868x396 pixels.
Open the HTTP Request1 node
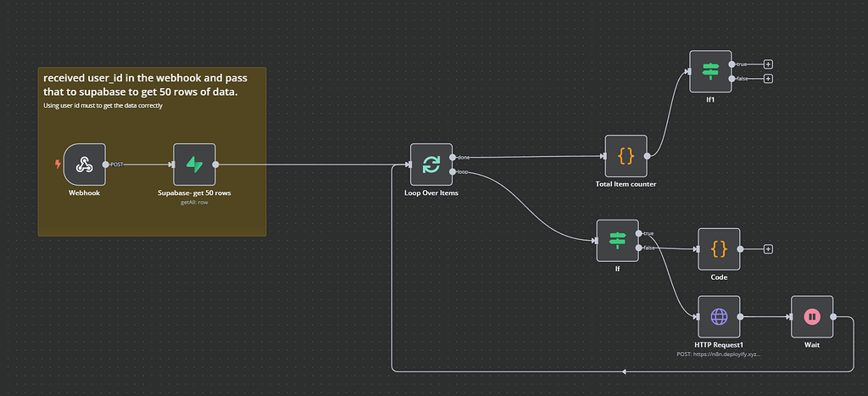pyautogui.click(x=719, y=316)
